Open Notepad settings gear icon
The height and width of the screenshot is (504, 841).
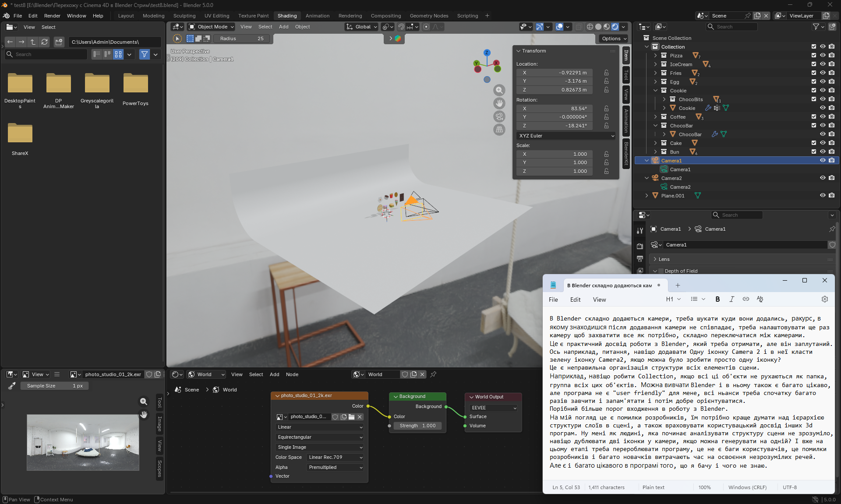pyautogui.click(x=825, y=299)
